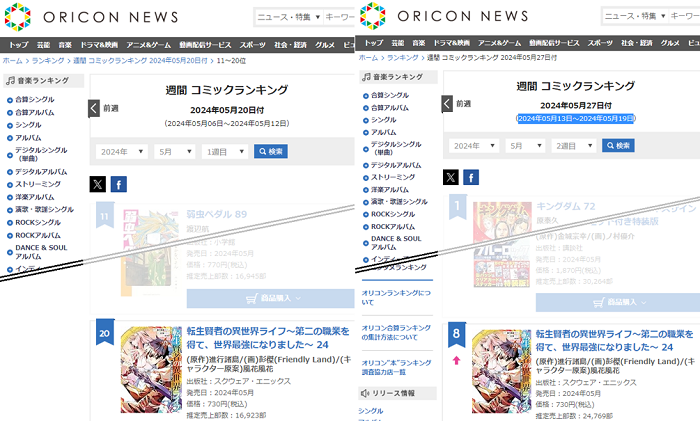
Task: Open トップ nav item on 05月20日付 page
Action: (x=19, y=45)
